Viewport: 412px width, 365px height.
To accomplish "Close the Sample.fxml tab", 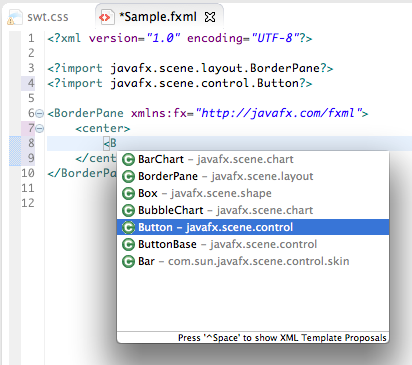I will 210,17.
